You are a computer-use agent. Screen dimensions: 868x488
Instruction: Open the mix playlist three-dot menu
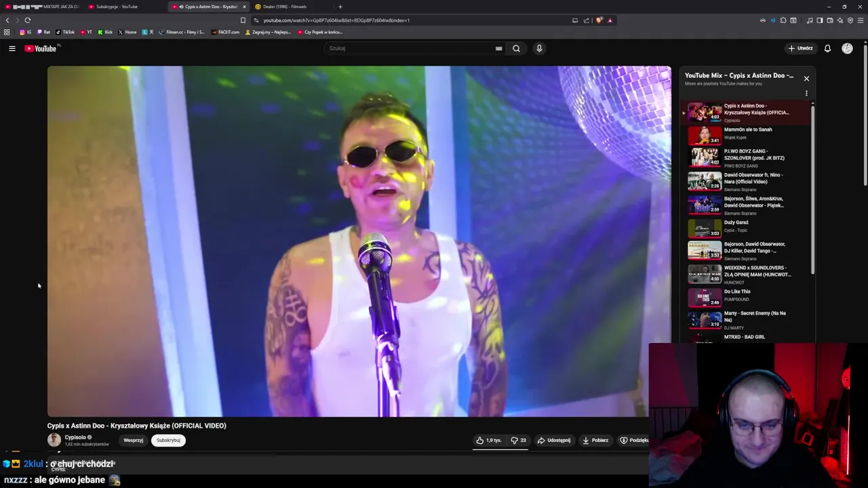(x=806, y=94)
